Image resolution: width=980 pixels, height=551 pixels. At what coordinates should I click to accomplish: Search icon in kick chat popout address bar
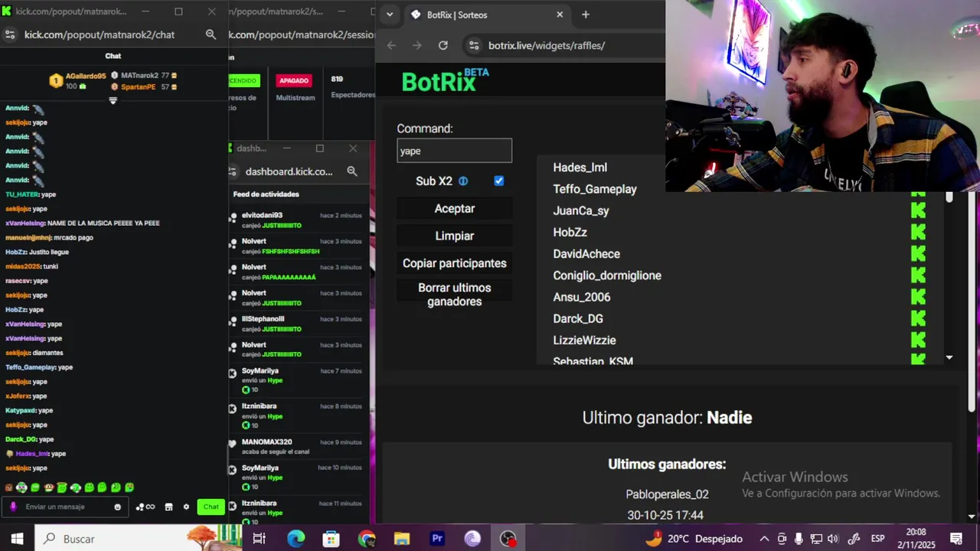tap(211, 34)
